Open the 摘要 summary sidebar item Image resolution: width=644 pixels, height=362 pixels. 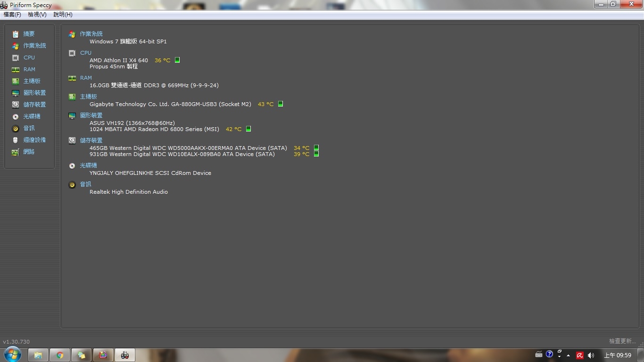(29, 34)
